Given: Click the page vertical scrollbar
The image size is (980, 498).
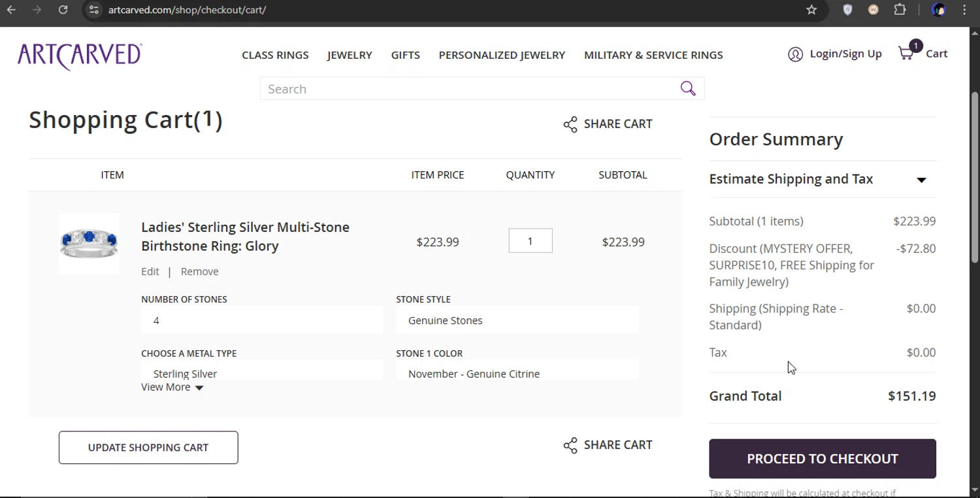Looking at the screenshot, I should coord(975,176).
